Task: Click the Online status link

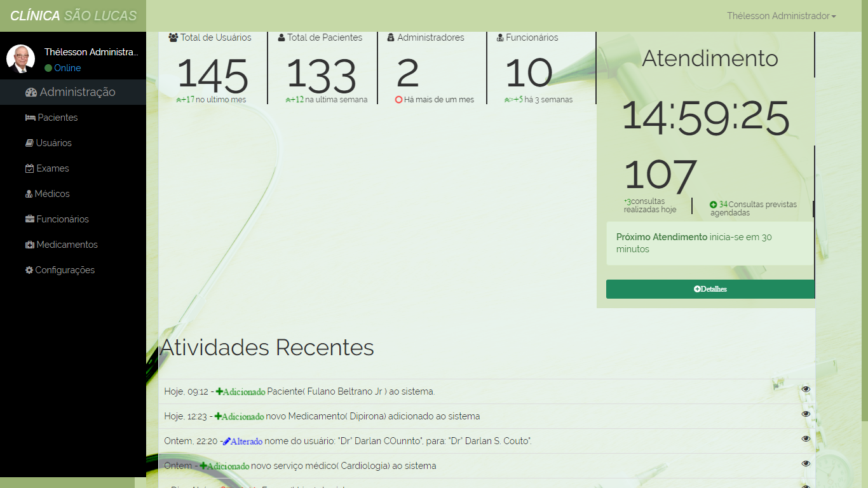Action: (63, 68)
